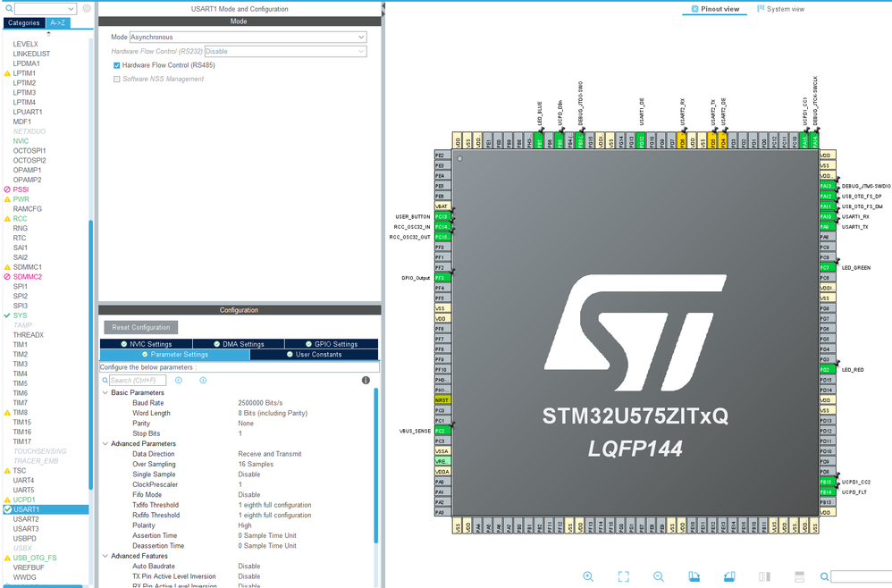Click the parameter search magnifier icon
892x588 pixels.
(x=105, y=381)
